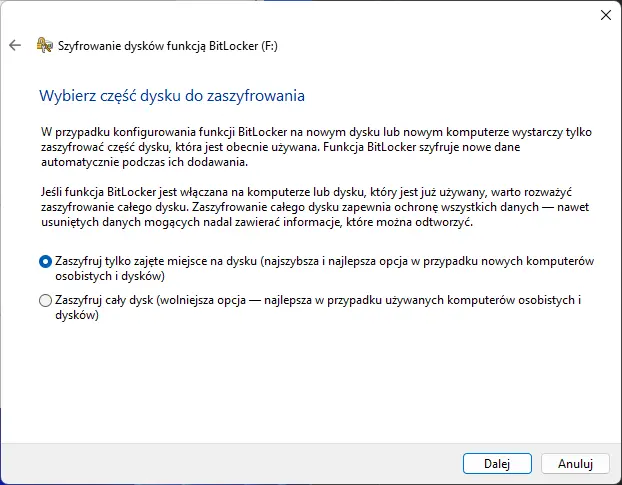The height and width of the screenshot is (485, 622).
Task: Go back using the arrow icon
Action: 15,45
